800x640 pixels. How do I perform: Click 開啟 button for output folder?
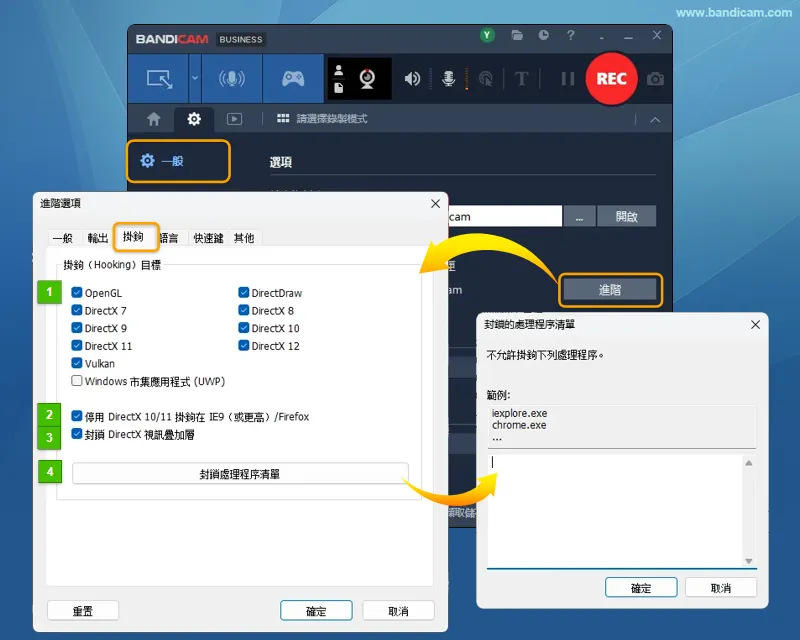point(627,216)
